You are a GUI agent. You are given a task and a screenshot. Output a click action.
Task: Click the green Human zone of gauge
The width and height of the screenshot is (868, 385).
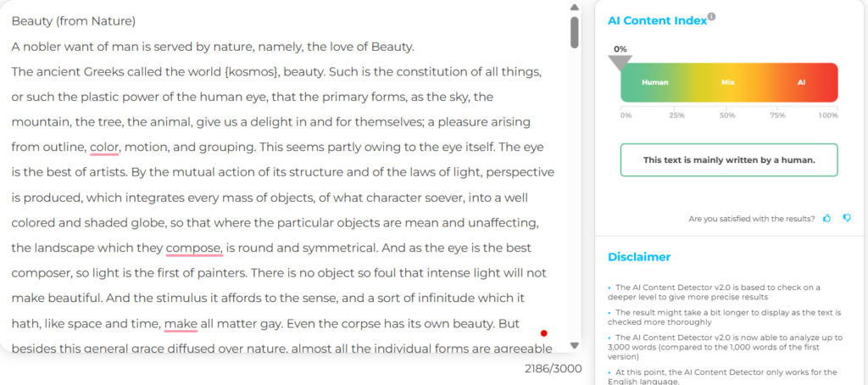pos(655,82)
